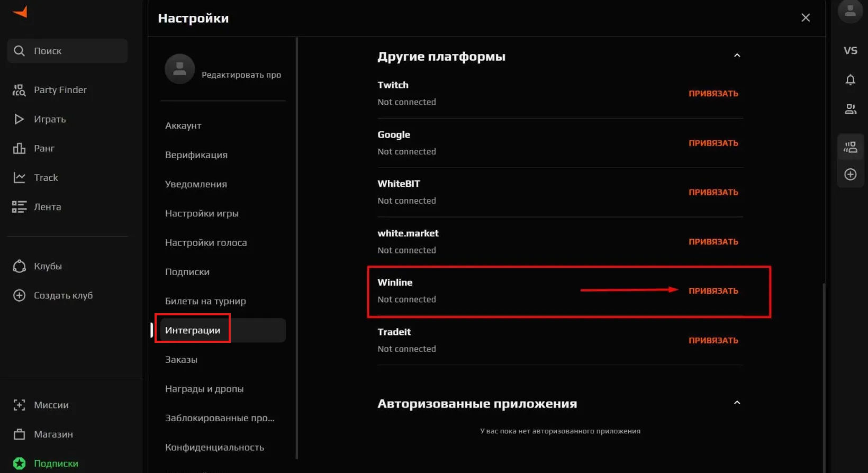Image resolution: width=868 pixels, height=473 pixels.
Task: Click the settings content scrollbar
Action: coord(824,378)
